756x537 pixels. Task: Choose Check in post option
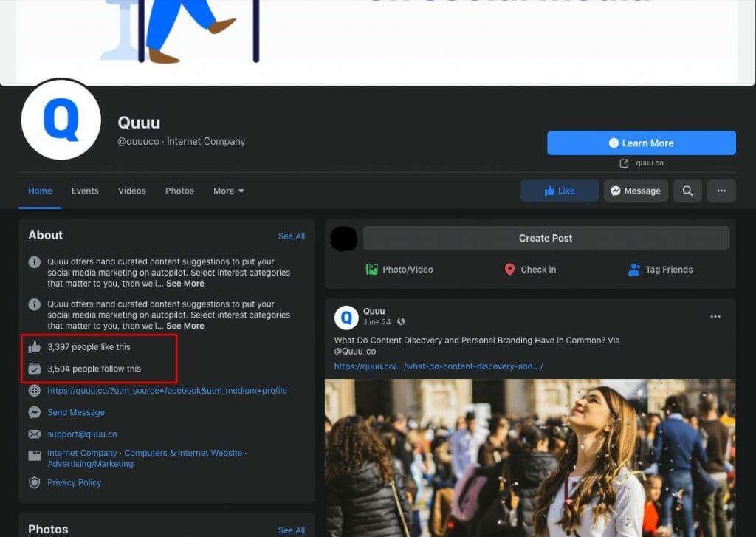pyautogui.click(x=530, y=269)
